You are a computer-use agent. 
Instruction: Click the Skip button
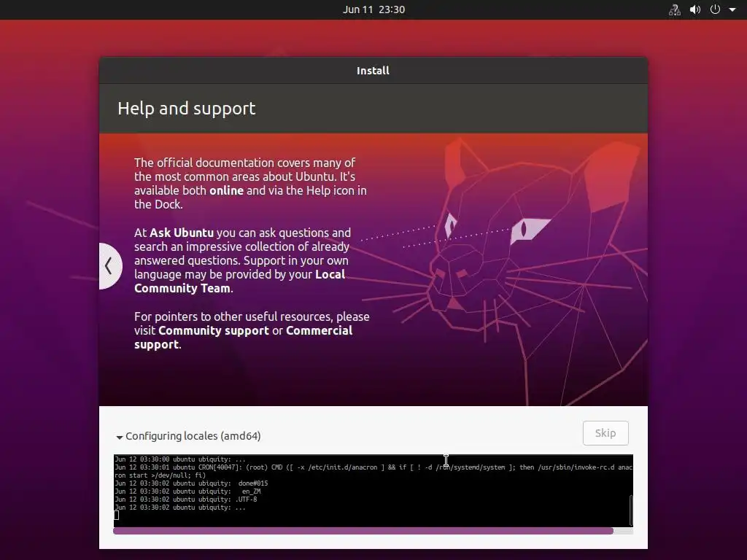click(605, 433)
